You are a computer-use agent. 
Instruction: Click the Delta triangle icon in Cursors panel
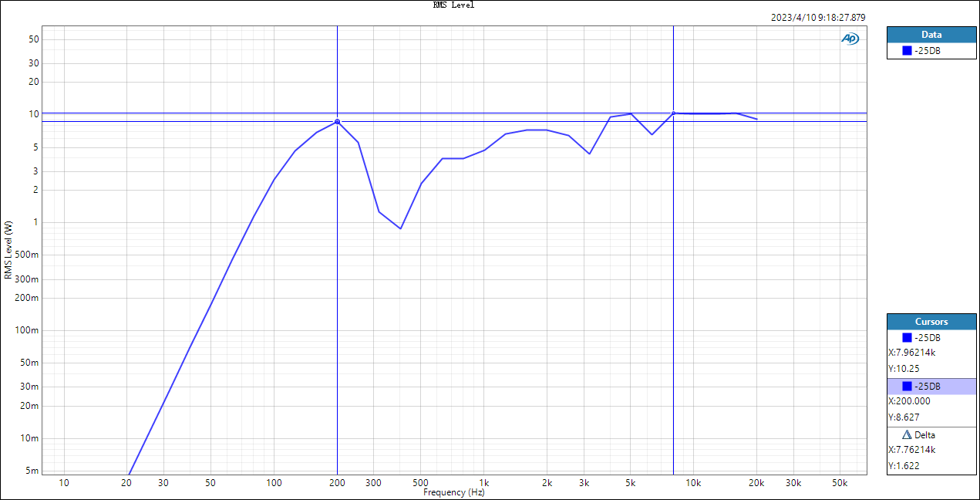point(906,435)
